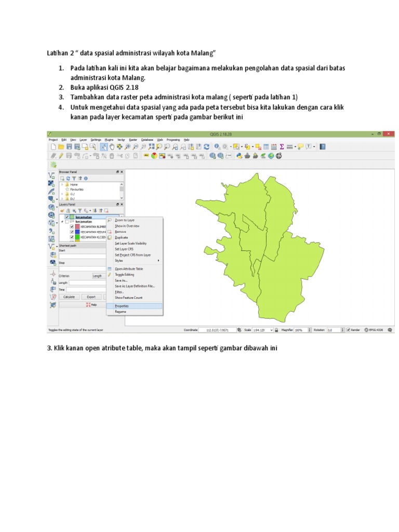Click the Zoom In magnifier tool
399x532 pixels.
tap(127, 147)
